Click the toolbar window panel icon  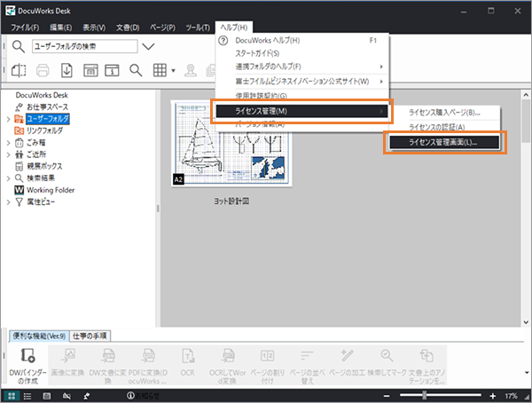(x=90, y=71)
